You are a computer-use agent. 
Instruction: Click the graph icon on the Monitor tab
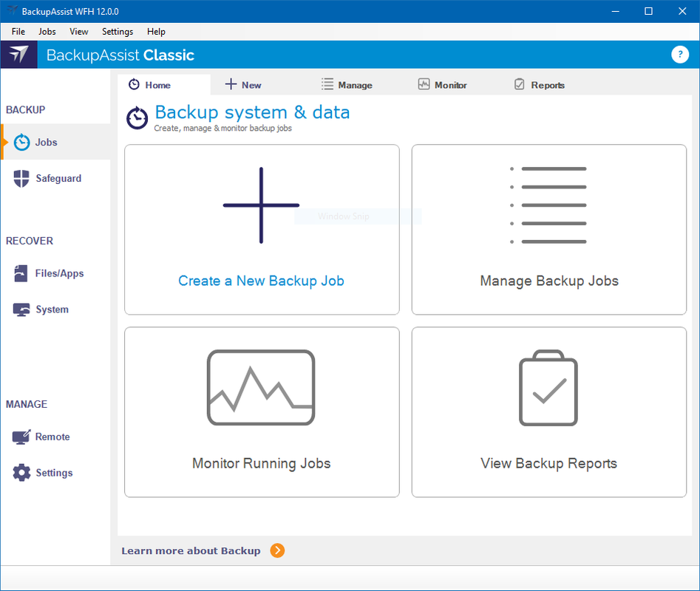[x=424, y=84]
